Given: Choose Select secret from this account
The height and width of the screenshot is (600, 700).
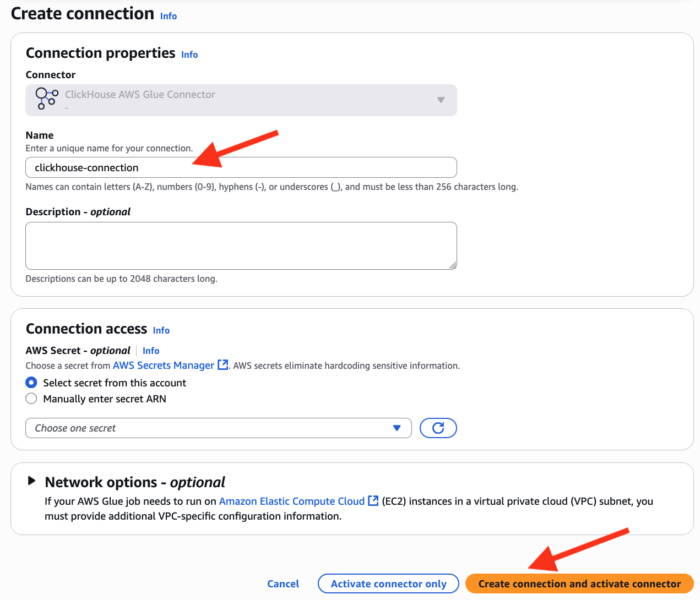Looking at the screenshot, I should [x=31, y=383].
